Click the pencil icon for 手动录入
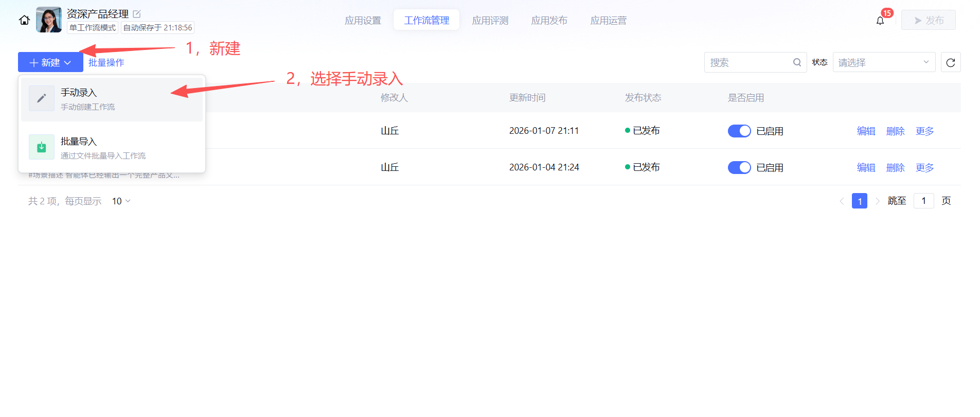The height and width of the screenshot is (417, 980). (42, 98)
